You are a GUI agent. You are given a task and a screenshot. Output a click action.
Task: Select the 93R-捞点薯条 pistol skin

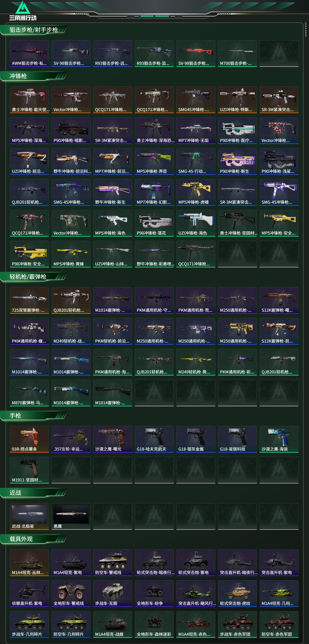point(29,439)
